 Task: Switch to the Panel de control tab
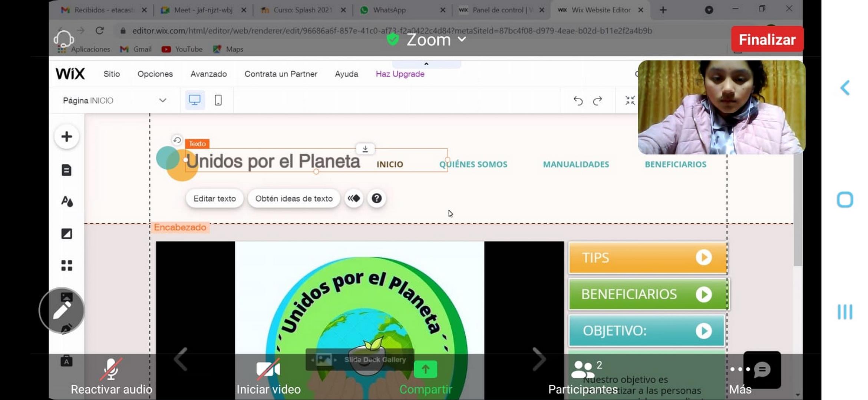coord(501,10)
